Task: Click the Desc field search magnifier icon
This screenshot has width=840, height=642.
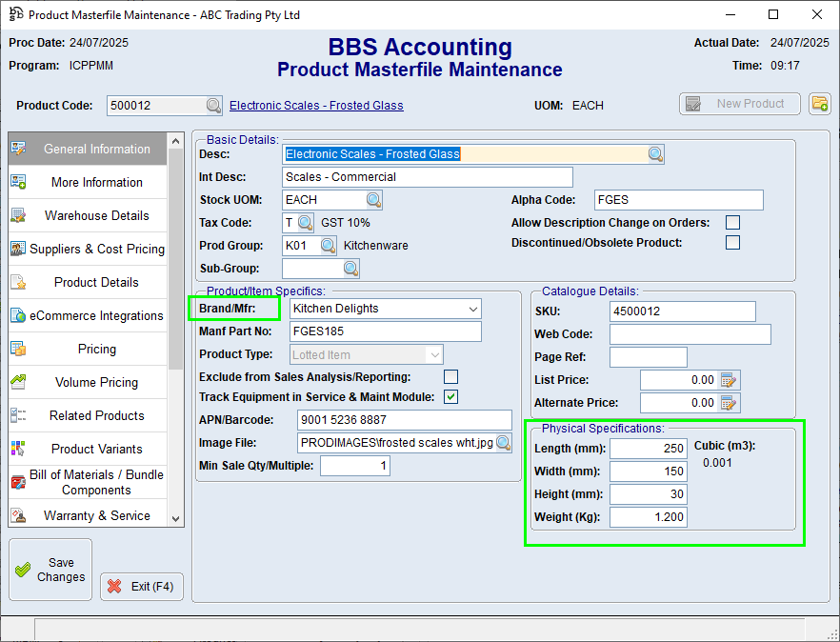Action: coord(656,154)
